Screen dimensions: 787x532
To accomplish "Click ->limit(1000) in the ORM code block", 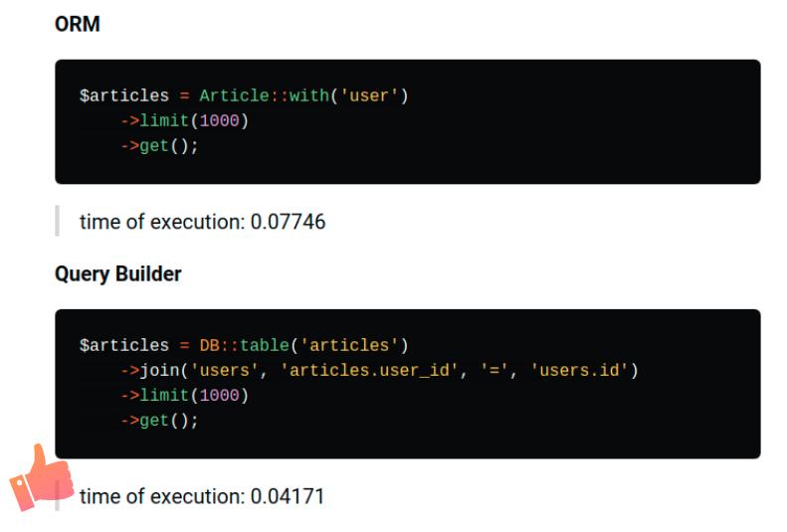I will tap(184, 120).
